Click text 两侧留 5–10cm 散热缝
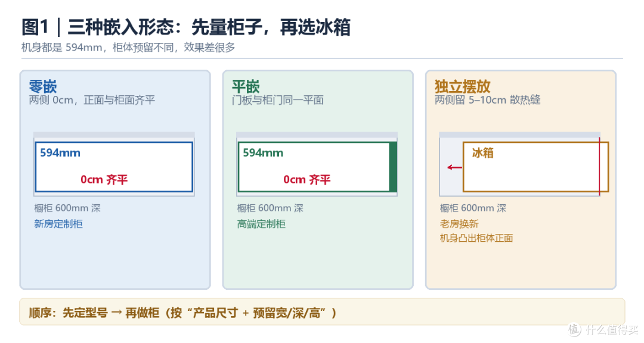The width and height of the screenshot is (644, 343). pyautogui.click(x=488, y=100)
